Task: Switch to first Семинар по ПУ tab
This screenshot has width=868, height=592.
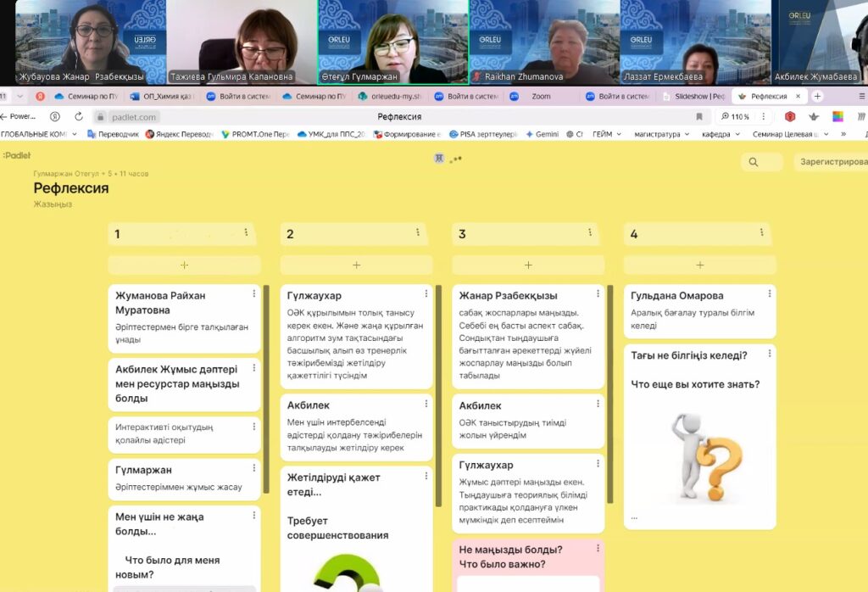Action: (87, 97)
